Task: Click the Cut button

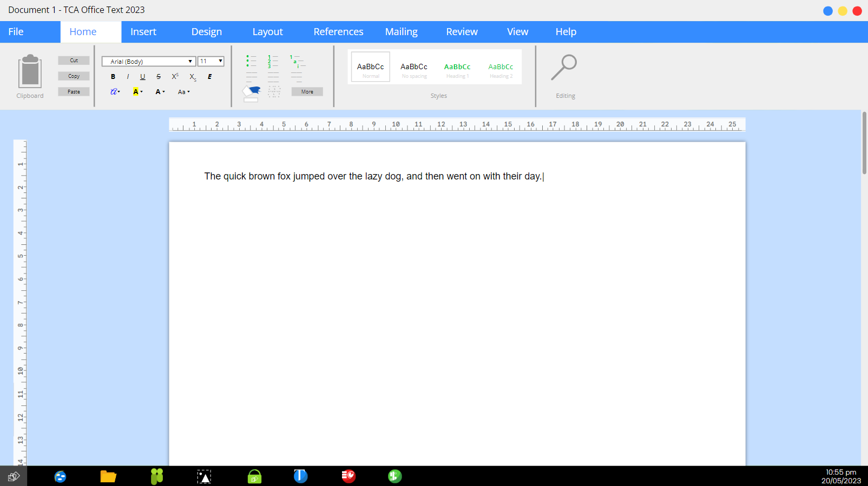Action: click(x=74, y=61)
